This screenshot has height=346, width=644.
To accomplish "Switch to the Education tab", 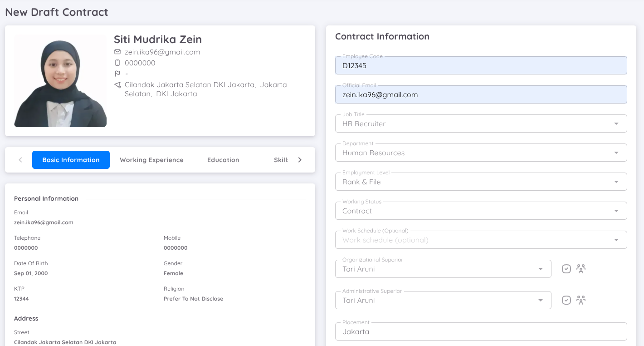I will 223,160.
